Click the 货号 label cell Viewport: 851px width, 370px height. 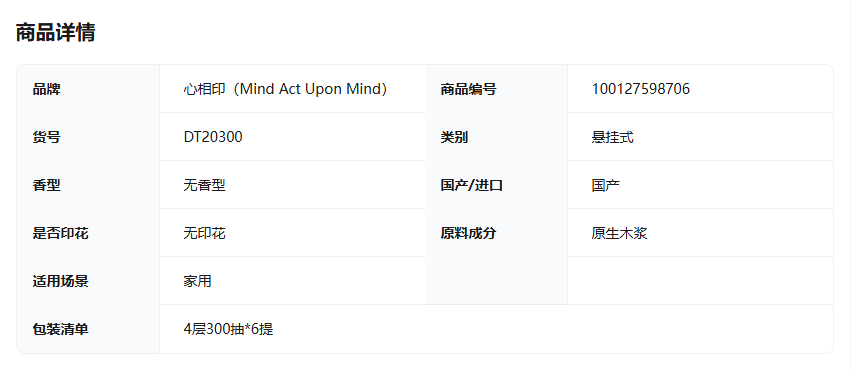88,137
